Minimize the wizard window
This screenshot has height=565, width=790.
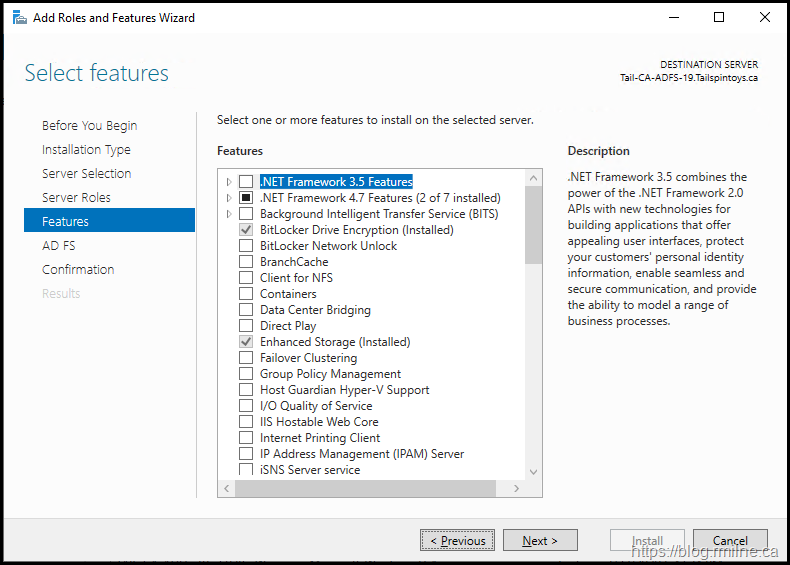(x=672, y=17)
